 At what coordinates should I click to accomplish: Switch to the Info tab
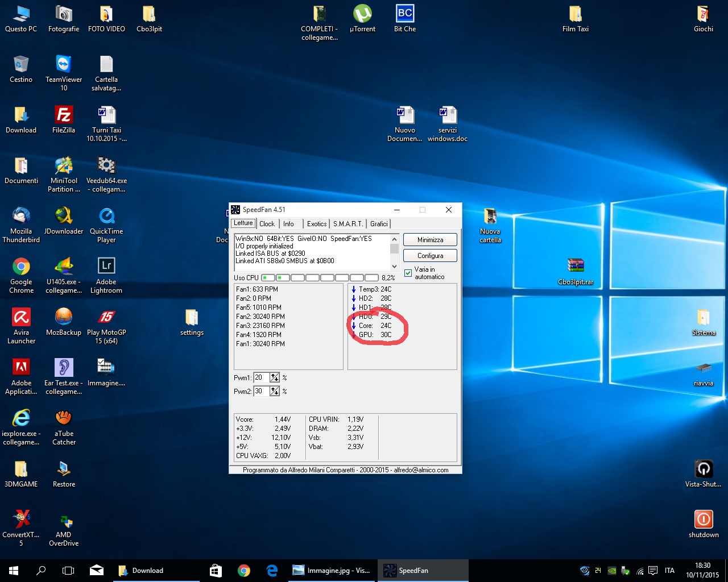[288, 224]
